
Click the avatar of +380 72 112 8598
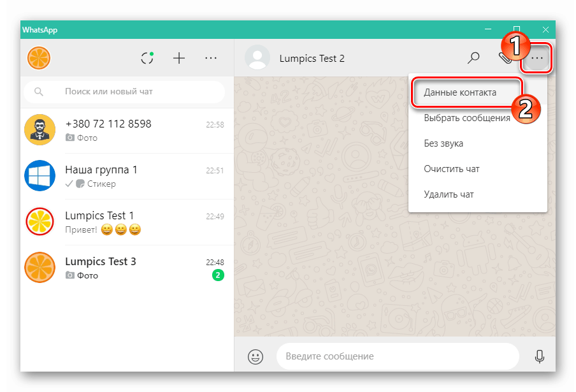(40, 129)
